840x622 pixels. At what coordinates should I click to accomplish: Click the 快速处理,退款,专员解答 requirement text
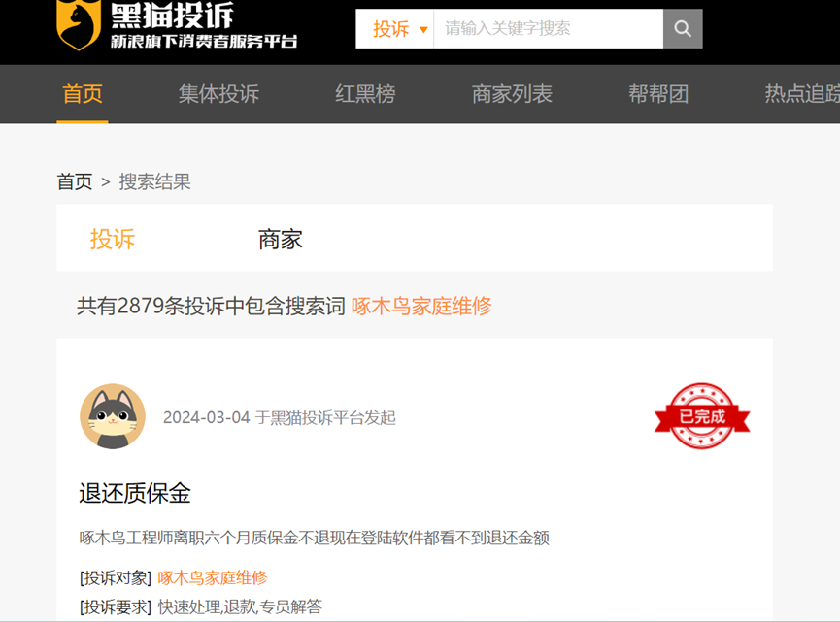click(240, 606)
